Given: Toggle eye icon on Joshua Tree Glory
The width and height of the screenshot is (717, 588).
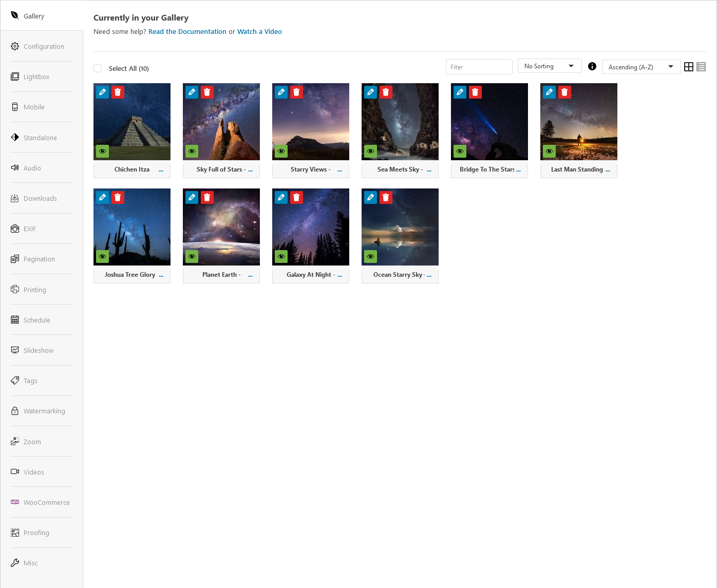Looking at the screenshot, I should (103, 257).
